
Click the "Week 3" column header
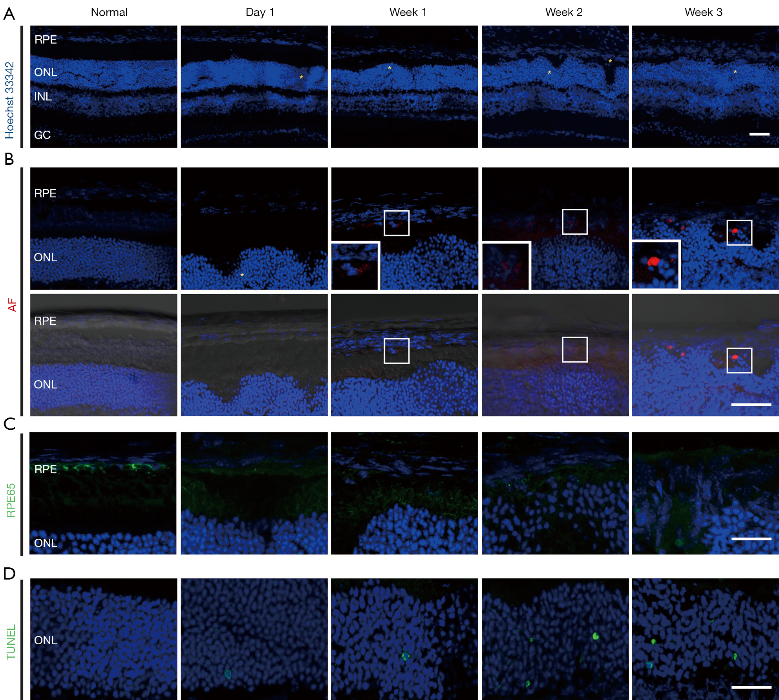703,12
